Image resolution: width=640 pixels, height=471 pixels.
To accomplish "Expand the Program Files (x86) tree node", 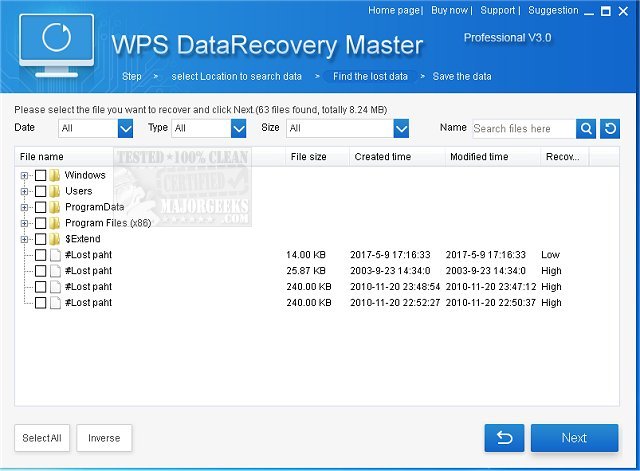I will 24,223.
